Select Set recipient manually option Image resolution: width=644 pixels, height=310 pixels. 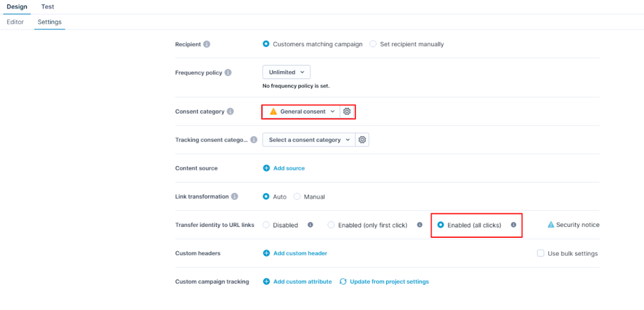pos(373,44)
